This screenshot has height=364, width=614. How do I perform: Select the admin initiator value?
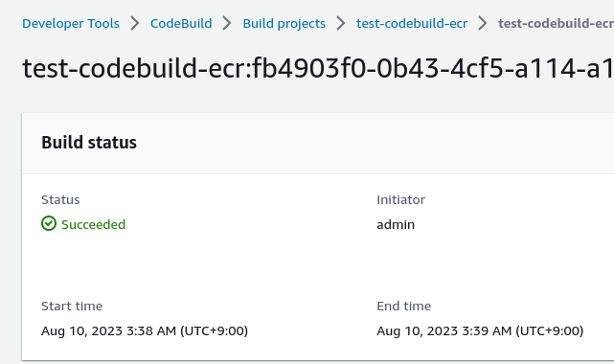pyautogui.click(x=396, y=224)
